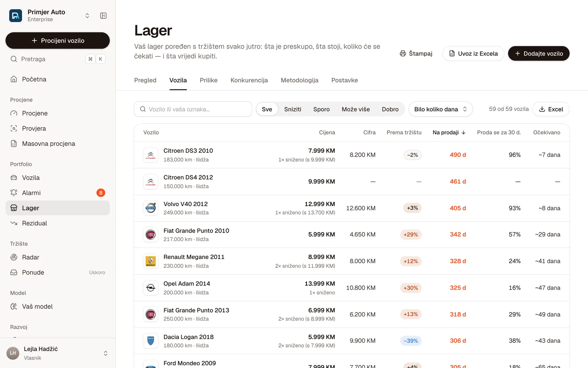Viewport: 588px width, 368px height.
Task: Select the Sporo filter toggle
Action: 321,109
